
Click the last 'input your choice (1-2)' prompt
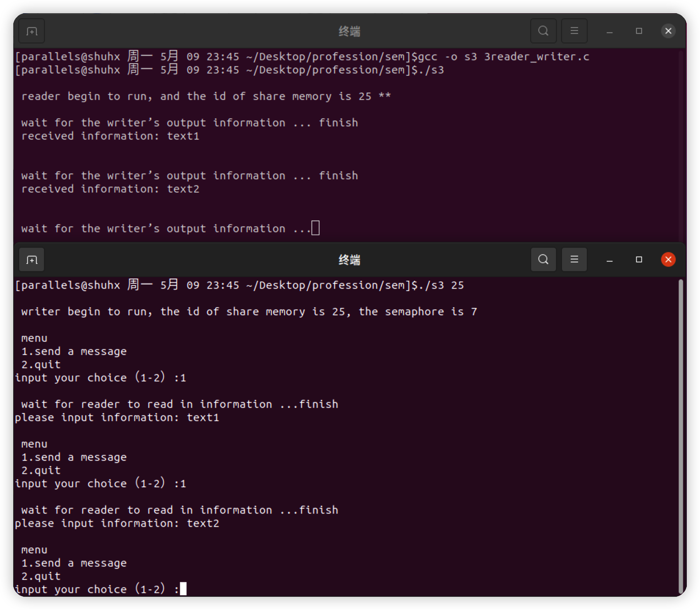tap(97, 589)
